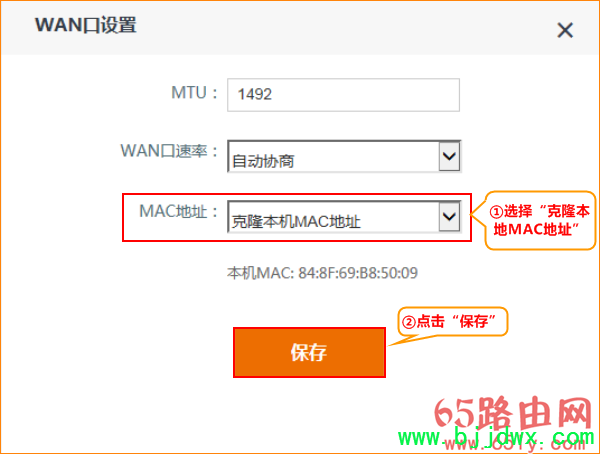The image size is (600, 454).
Task: Click the 84:8F:69:B8:50:09 MAC value
Action: [358, 273]
